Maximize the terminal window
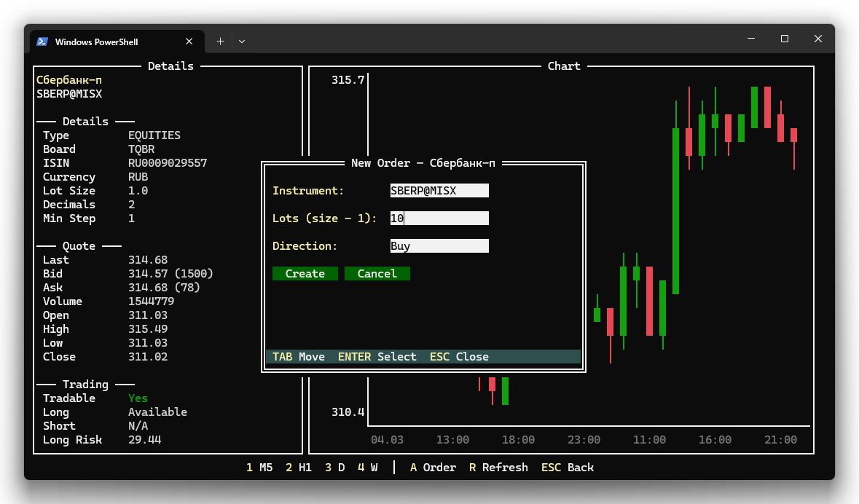 pyautogui.click(x=785, y=39)
